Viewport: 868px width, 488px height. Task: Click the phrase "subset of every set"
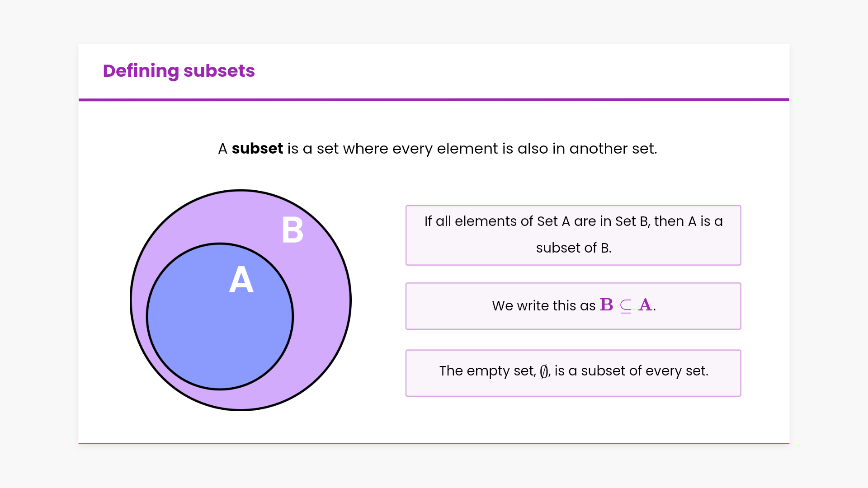(644, 371)
